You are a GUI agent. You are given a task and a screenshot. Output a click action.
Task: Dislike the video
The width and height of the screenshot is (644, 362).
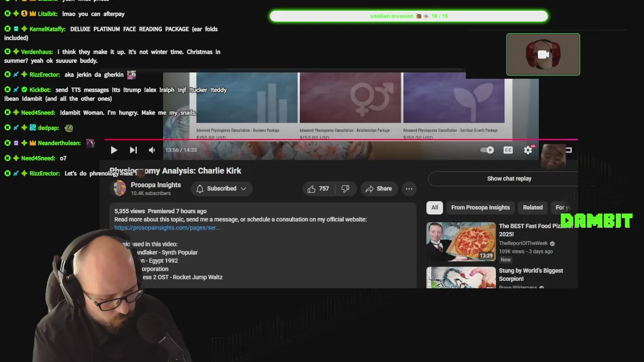point(345,189)
